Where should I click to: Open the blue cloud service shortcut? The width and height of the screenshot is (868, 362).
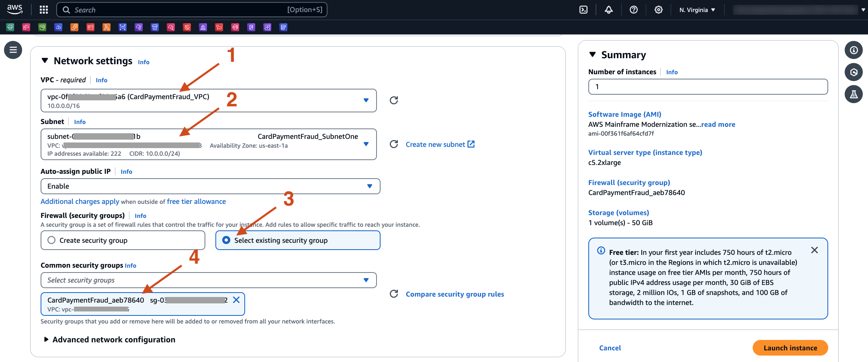point(58,27)
